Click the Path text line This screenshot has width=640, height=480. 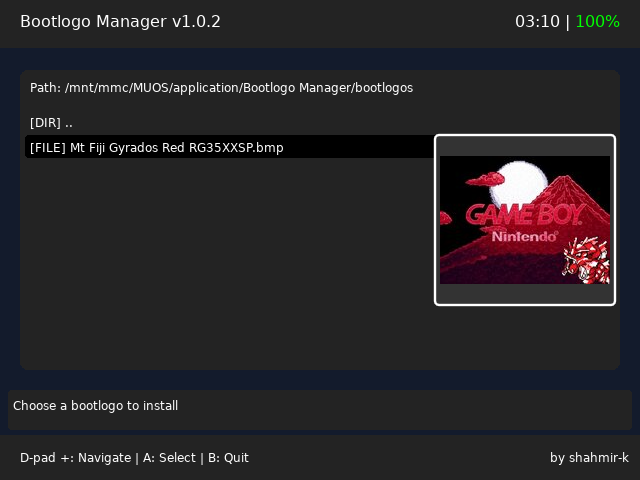point(221,88)
